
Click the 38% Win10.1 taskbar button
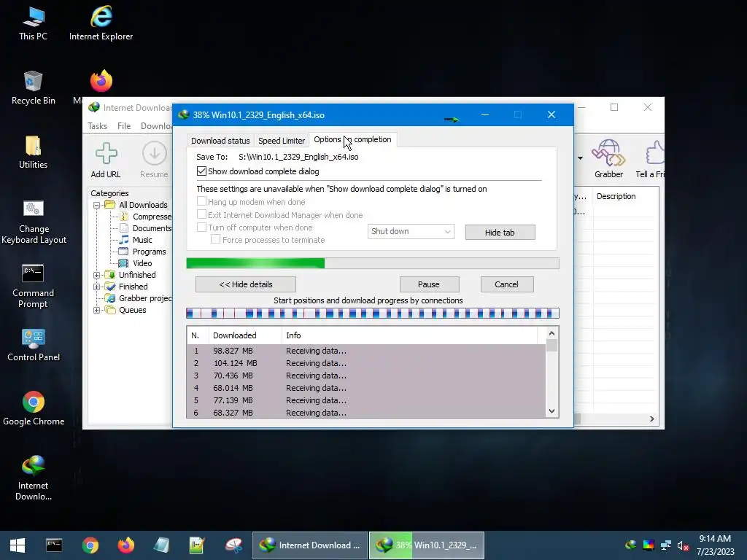pos(426,545)
